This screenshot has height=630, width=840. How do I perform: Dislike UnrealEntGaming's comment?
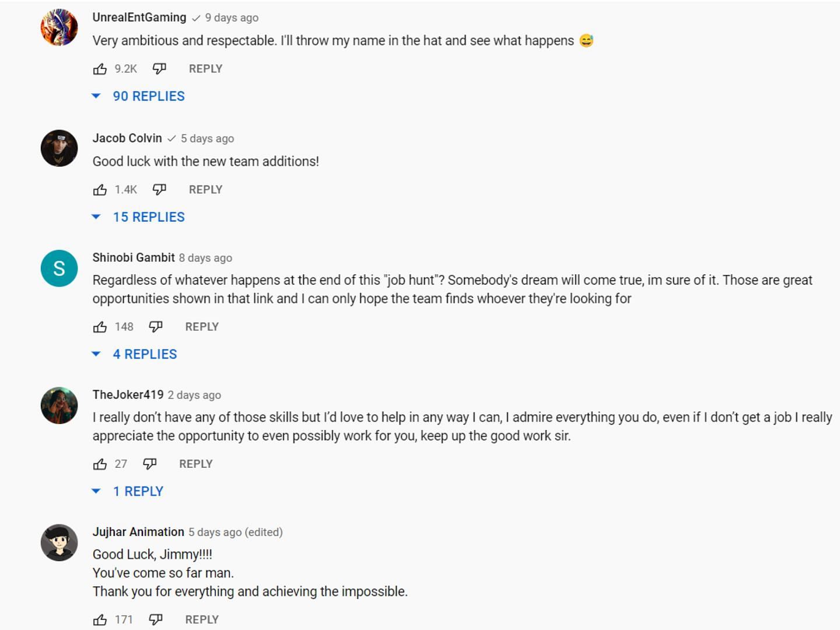(x=159, y=68)
